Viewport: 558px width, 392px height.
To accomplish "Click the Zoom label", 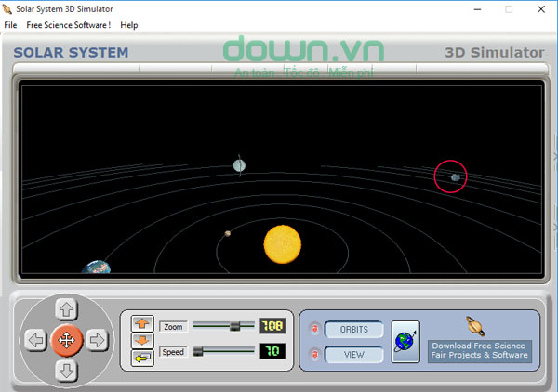I will (173, 327).
